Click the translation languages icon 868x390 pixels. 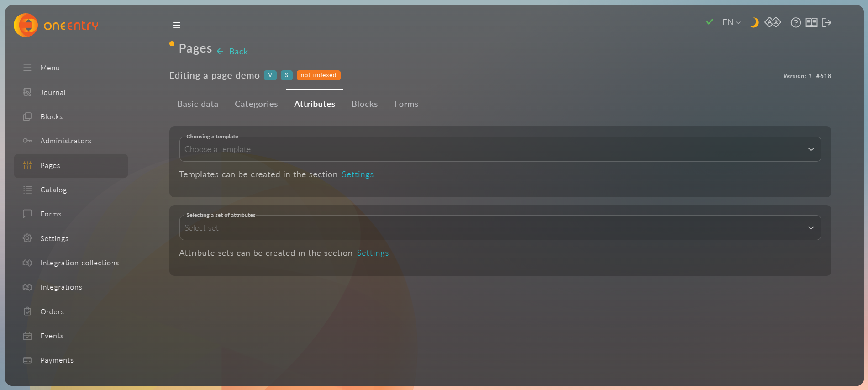tap(773, 22)
